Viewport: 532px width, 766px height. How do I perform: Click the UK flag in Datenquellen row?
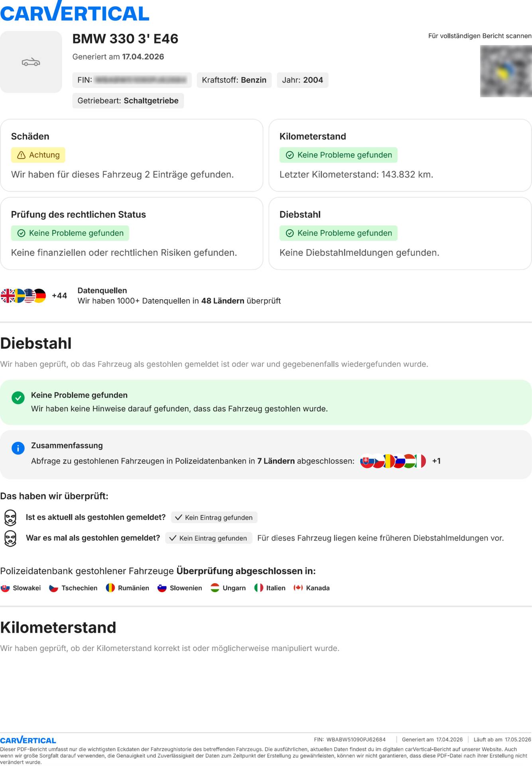click(x=7, y=296)
